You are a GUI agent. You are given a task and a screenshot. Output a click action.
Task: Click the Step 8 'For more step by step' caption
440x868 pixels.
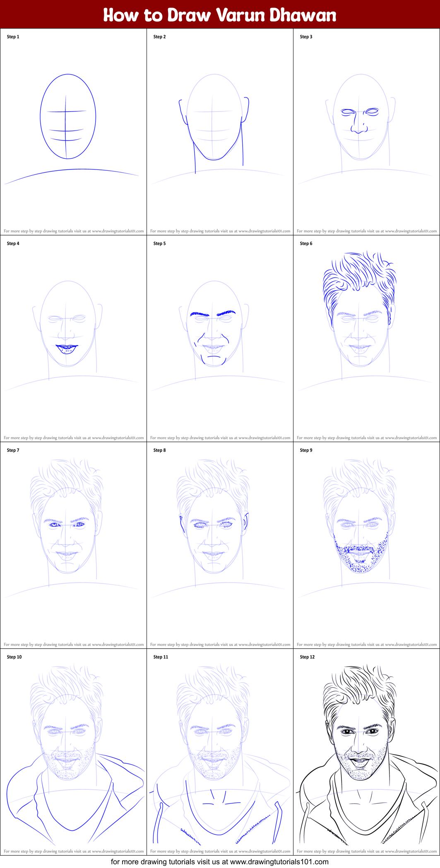point(220,645)
